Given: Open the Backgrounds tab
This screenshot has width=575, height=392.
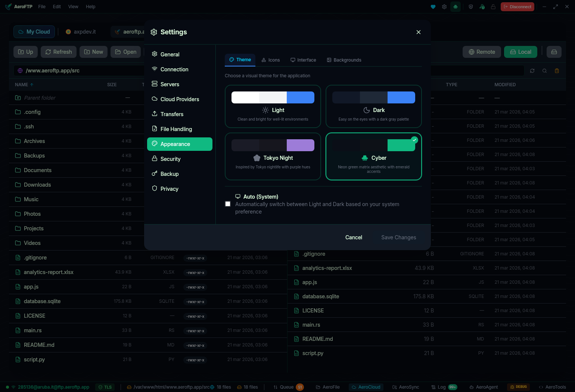Looking at the screenshot, I should [x=344, y=60].
